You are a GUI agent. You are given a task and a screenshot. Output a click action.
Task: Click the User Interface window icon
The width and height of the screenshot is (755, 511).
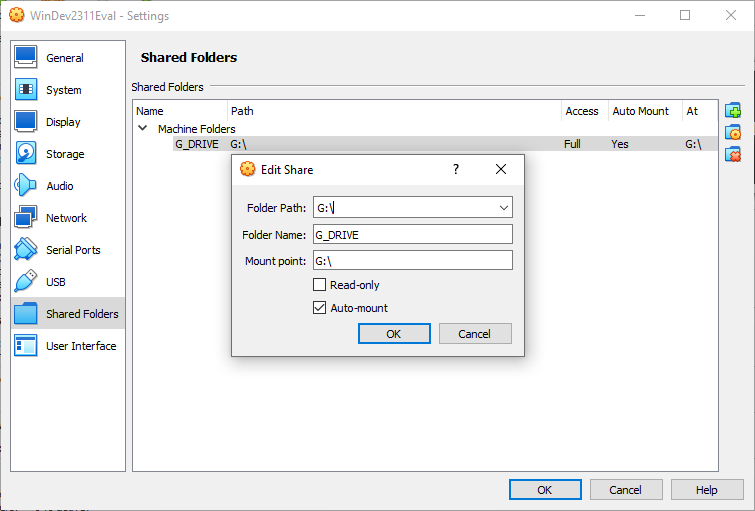coord(26,346)
